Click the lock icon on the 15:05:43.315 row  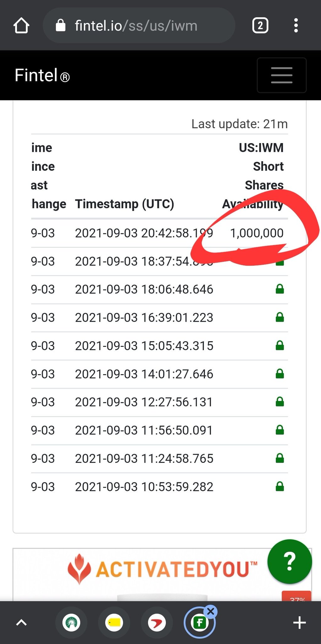(x=280, y=346)
